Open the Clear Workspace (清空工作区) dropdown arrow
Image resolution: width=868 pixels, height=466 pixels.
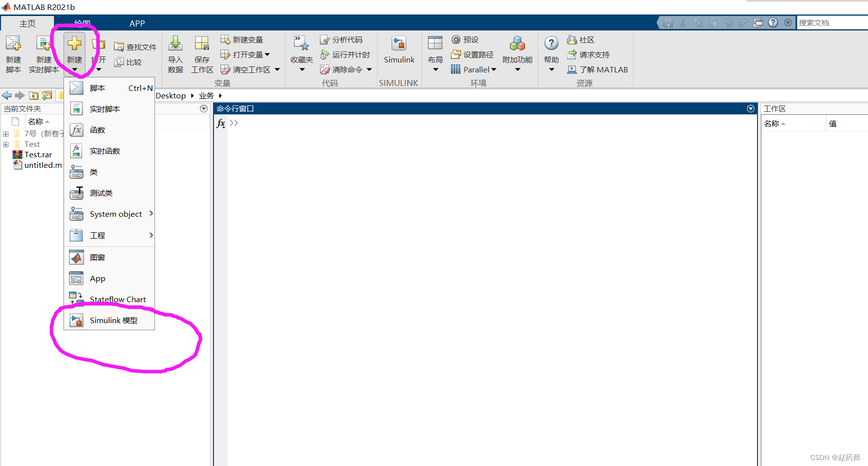click(x=277, y=69)
